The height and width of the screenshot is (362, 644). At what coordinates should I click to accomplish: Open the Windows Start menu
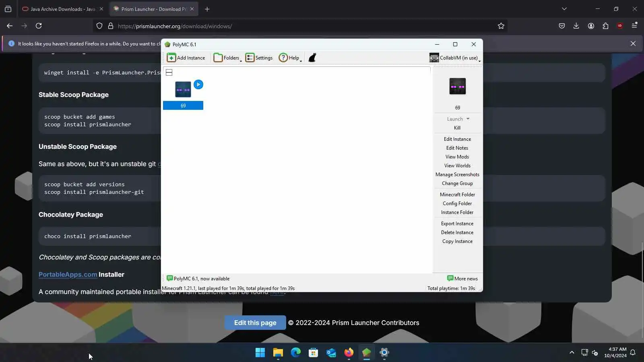click(x=260, y=353)
